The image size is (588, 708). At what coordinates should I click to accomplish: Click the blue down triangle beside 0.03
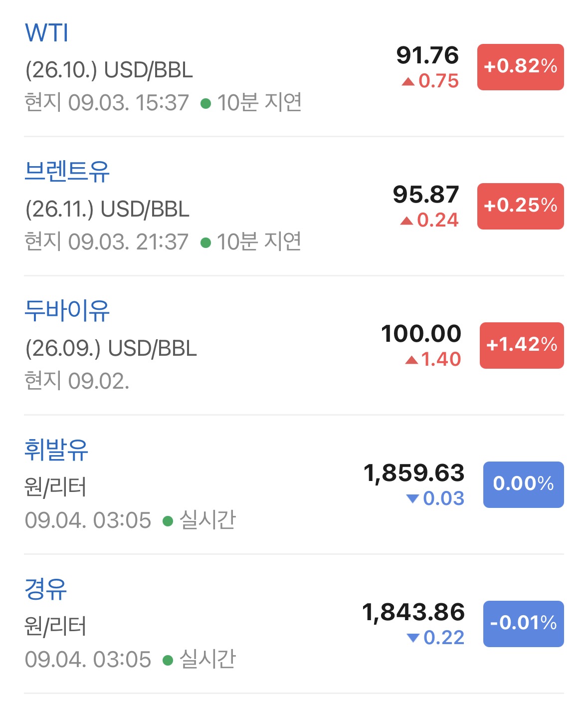[x=412, y=498]
